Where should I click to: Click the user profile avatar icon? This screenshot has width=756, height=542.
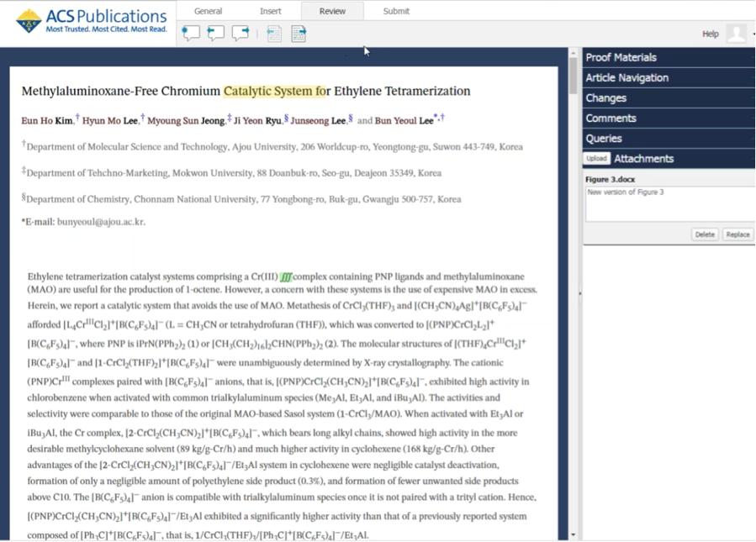[736, 34]
